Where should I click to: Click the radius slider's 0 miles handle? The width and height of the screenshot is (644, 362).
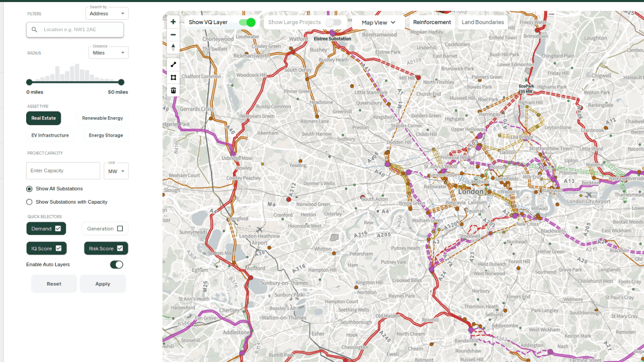click(x=29, y=82)
